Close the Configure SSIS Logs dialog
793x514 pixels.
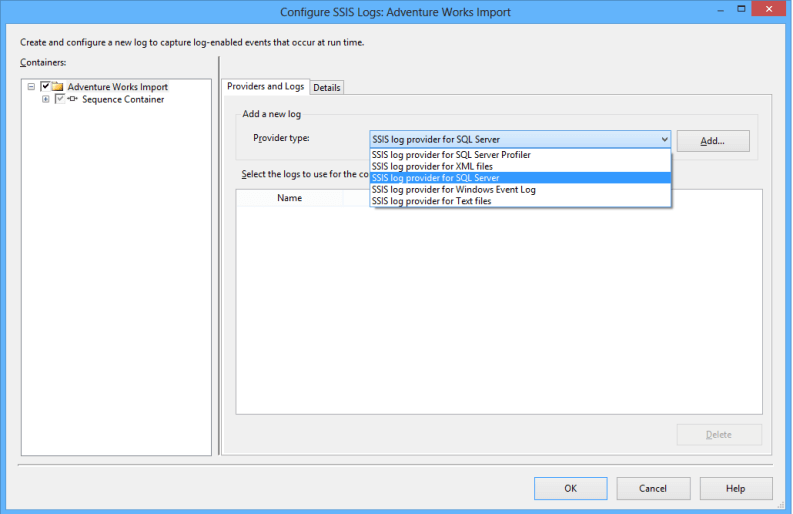coord(769,9)
